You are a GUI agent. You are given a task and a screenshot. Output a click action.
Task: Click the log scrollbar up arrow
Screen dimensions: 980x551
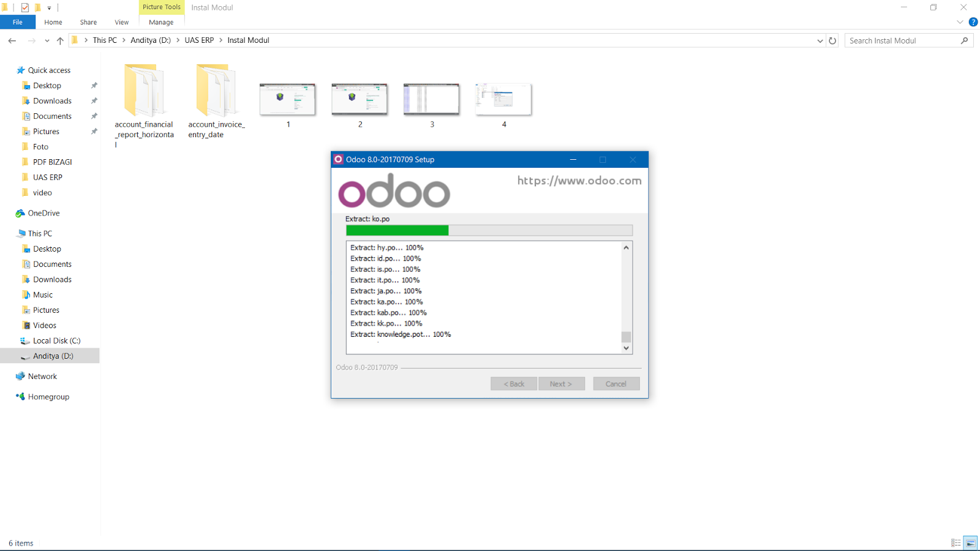tap(626, 247)
